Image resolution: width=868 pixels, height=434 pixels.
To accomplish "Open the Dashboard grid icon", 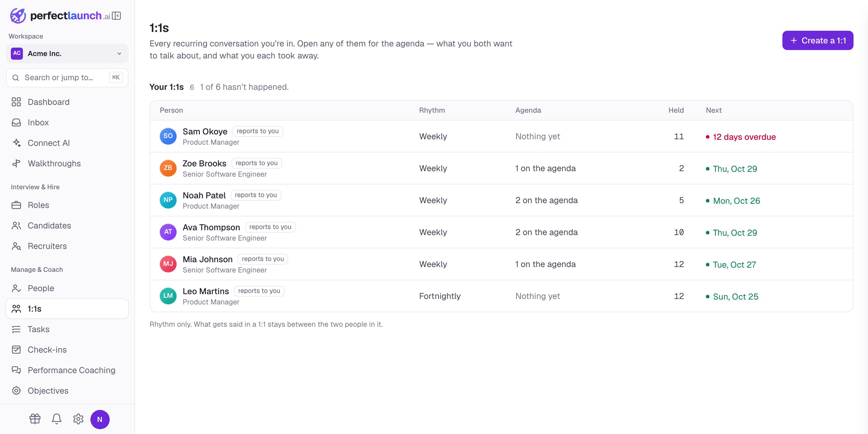I will tap(16, 102).
